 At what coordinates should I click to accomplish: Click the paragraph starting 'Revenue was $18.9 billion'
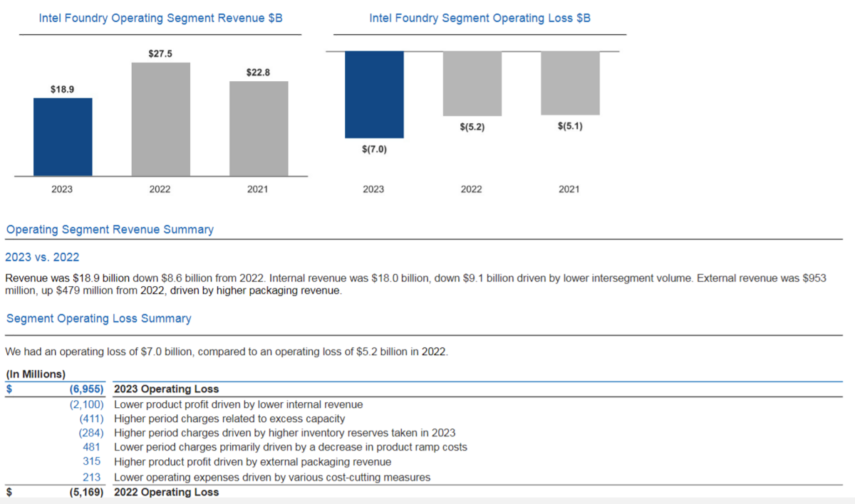pos(415,285)
